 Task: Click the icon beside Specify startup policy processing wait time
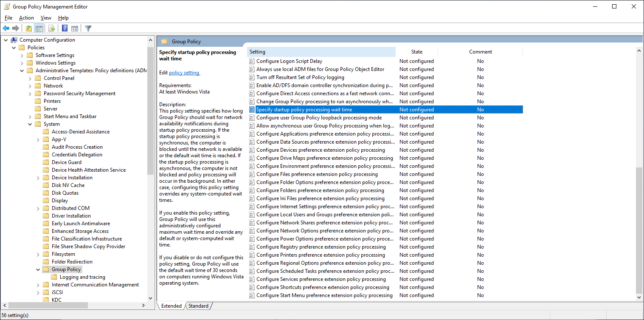tap(252, 110)
